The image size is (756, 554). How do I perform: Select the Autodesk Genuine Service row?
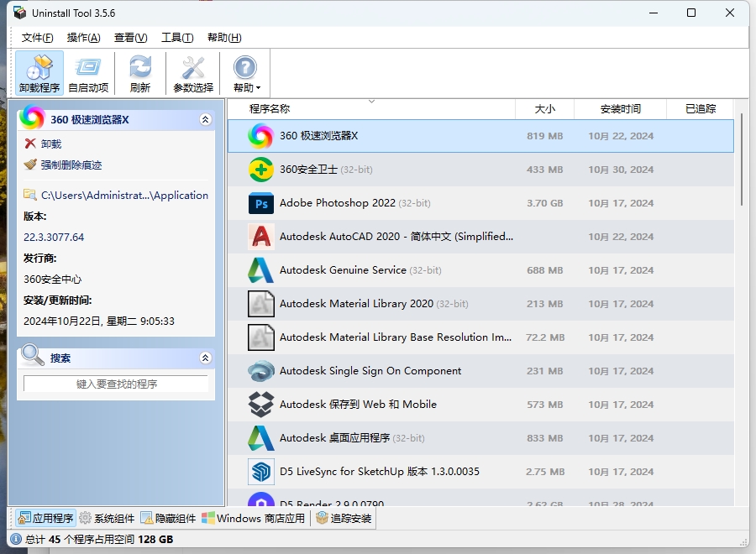(480, 270)
